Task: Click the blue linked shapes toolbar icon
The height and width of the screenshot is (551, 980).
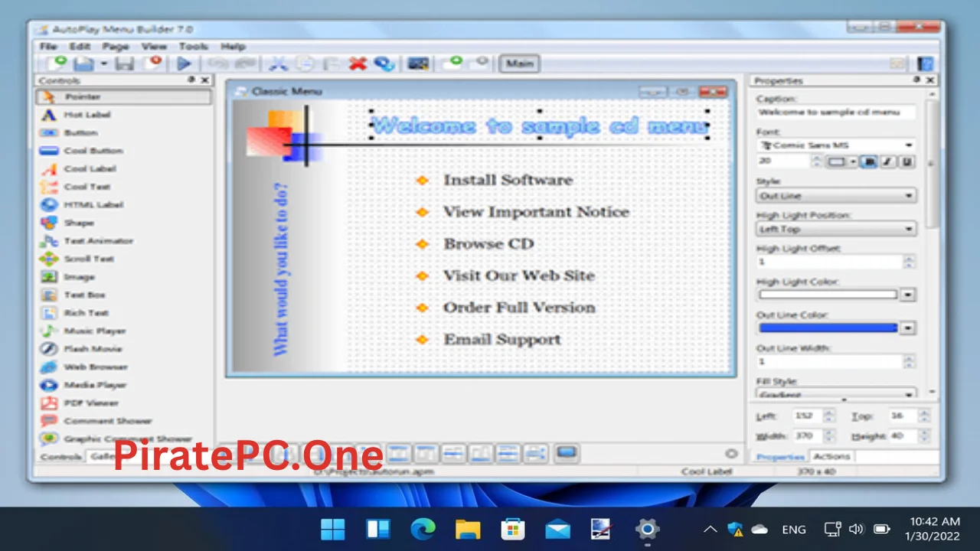Action: (x=384, y=64)
